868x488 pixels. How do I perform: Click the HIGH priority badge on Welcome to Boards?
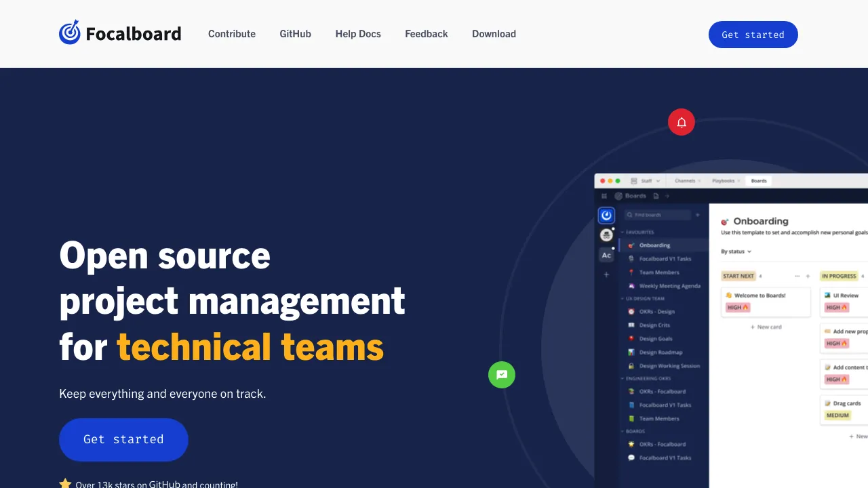coord(738,307)
